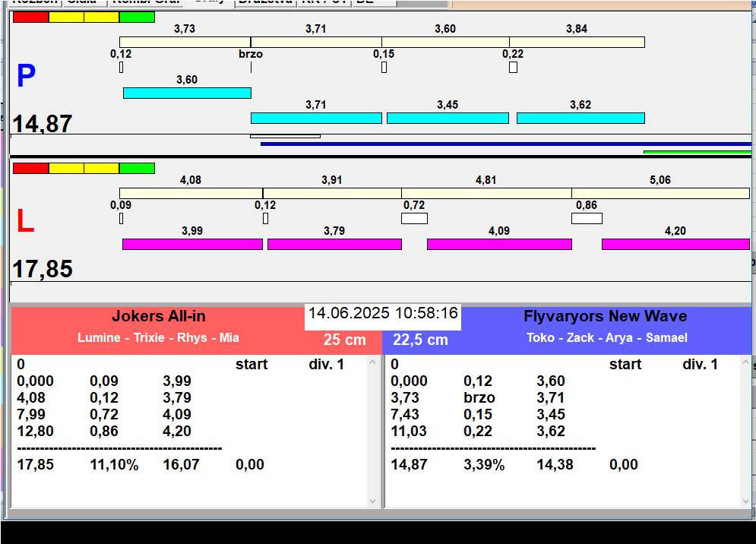Click the red start light in lane L

(x=30, y=168)
